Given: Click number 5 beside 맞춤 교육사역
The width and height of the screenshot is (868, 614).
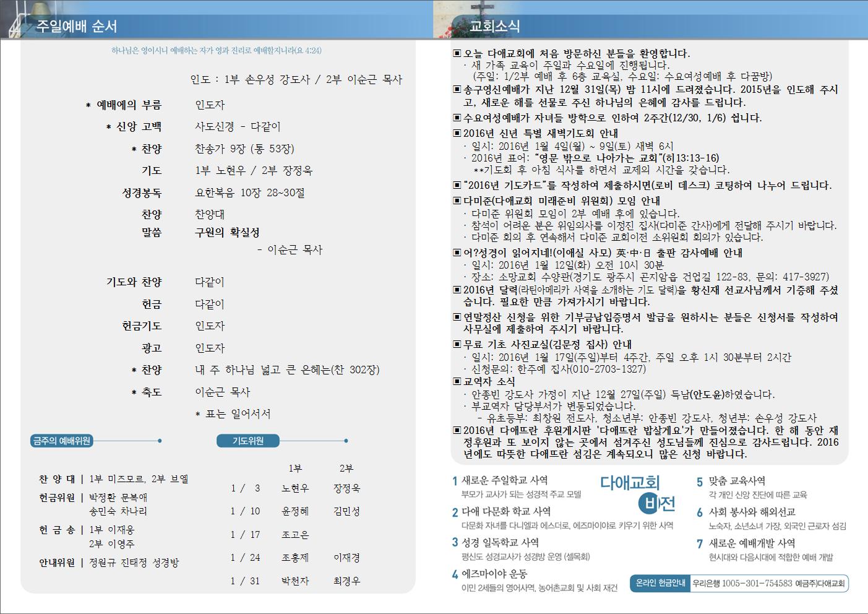Looking at the screenshot, I should 700,482.
